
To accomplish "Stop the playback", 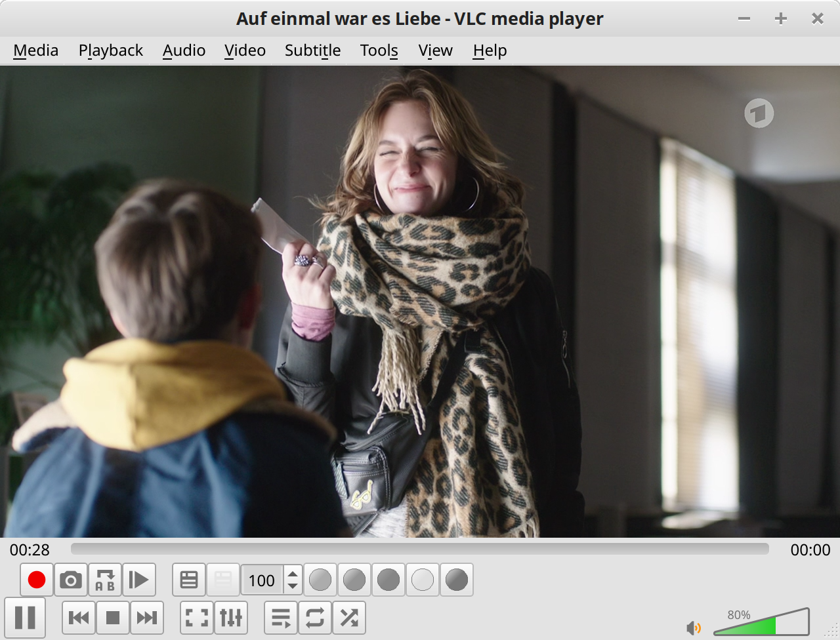I will (x=113, y=618).
